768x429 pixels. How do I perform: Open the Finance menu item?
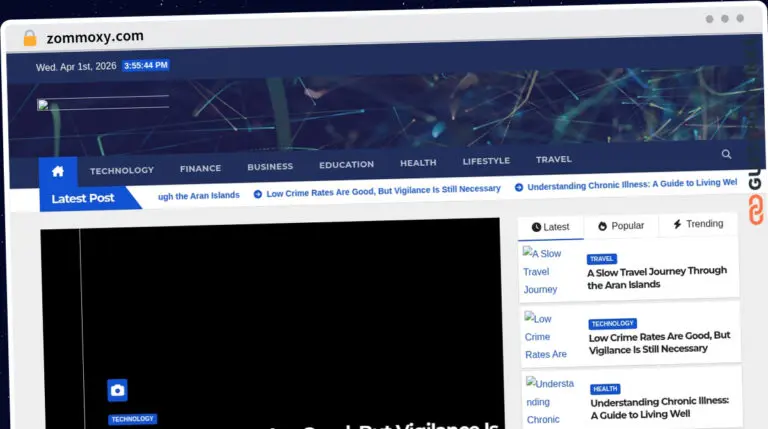pos(200,168)
